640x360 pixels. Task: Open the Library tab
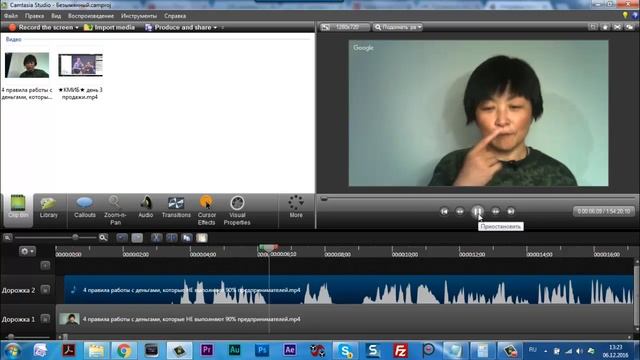tap(49, 208)
